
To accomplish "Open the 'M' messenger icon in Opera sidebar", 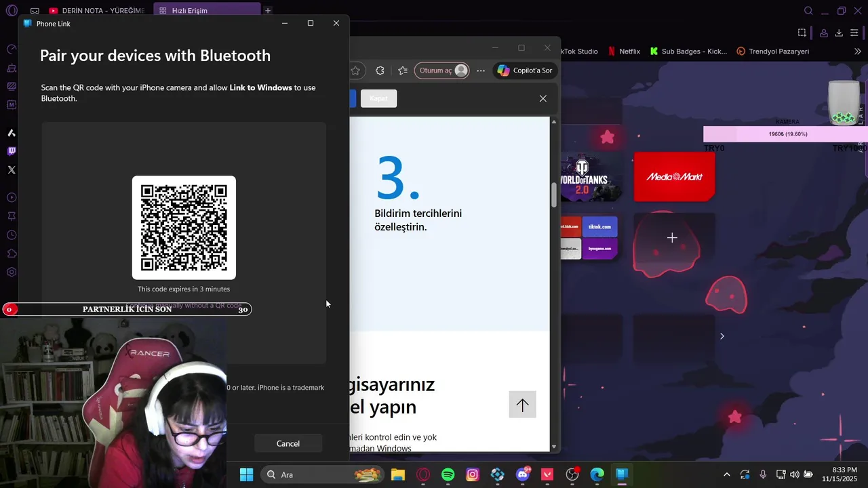I will click(12, 105).
